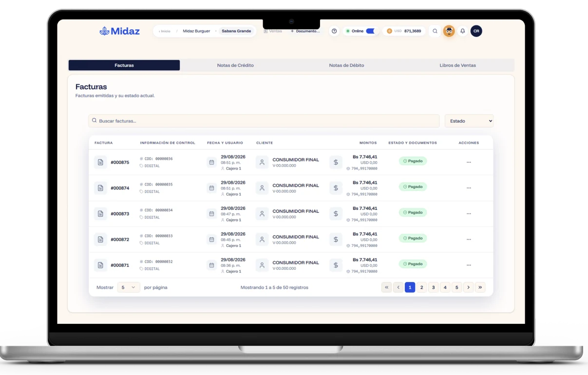This screenshot has width=588, height=375.
Task: Click the document icon for invoice #000875
Action: (x=100, y=162)
